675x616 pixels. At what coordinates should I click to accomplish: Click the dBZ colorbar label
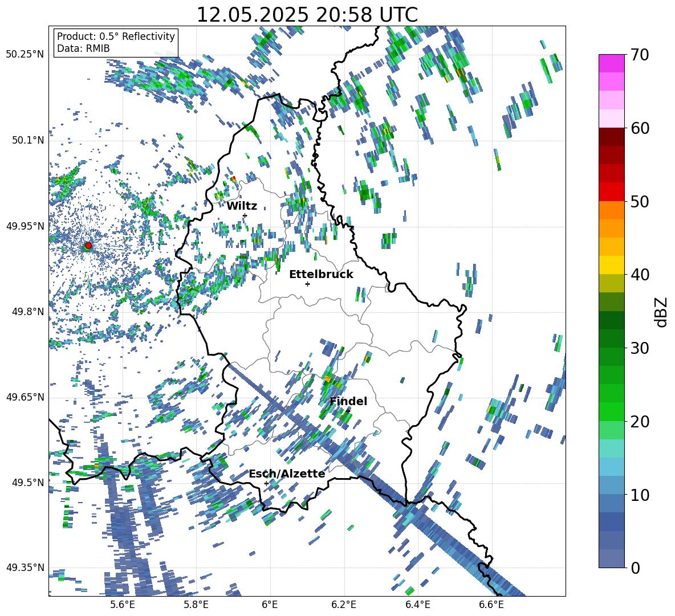[661, 312]
